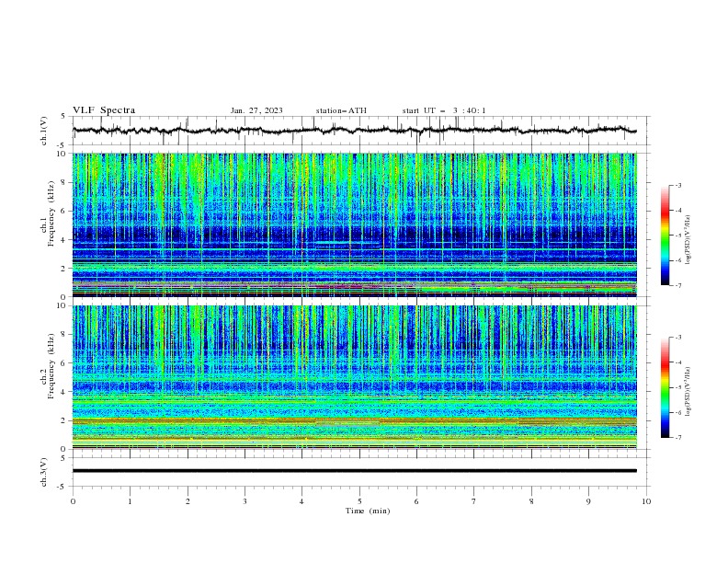728x563 pixels.
Task: Select the date 'Jan. 27, 2023'
Action: click(256, 110)
